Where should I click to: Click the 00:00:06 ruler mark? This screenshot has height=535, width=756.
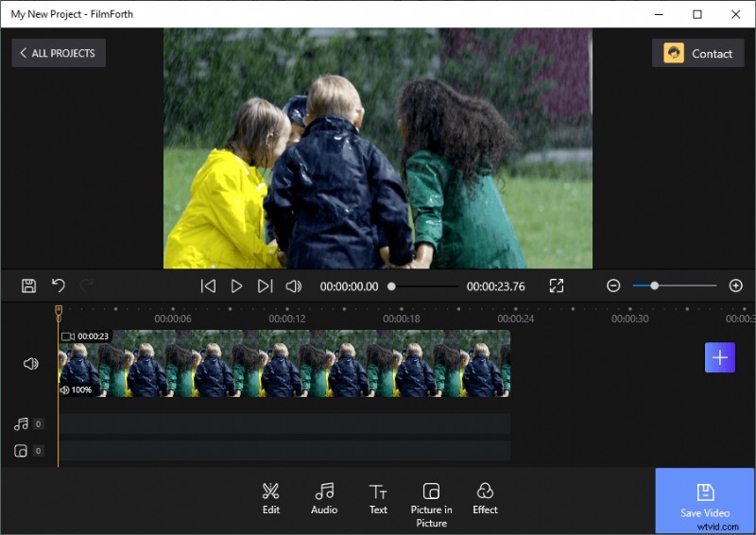173,319
